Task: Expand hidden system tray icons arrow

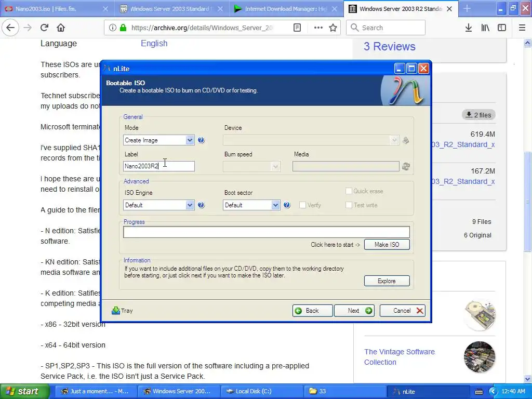Action: click(x=493, y=391)
